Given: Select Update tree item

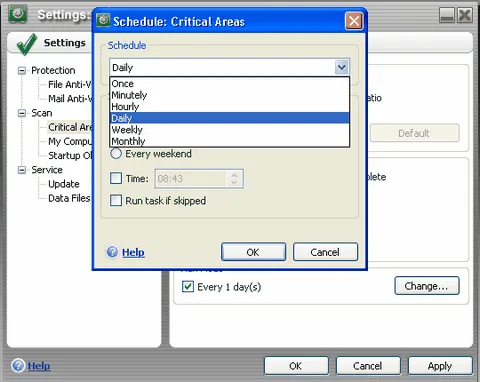Looking at the screenshot, I should click(64, 184).
